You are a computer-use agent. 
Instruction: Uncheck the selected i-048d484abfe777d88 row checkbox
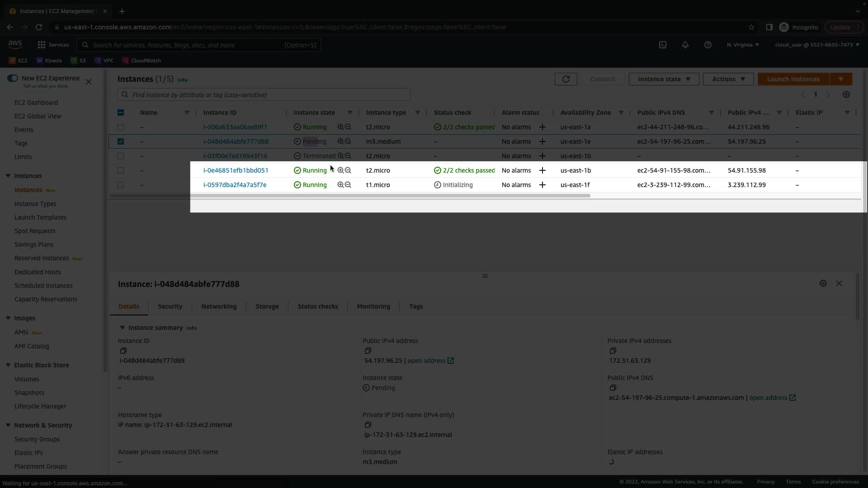point(121,141)
